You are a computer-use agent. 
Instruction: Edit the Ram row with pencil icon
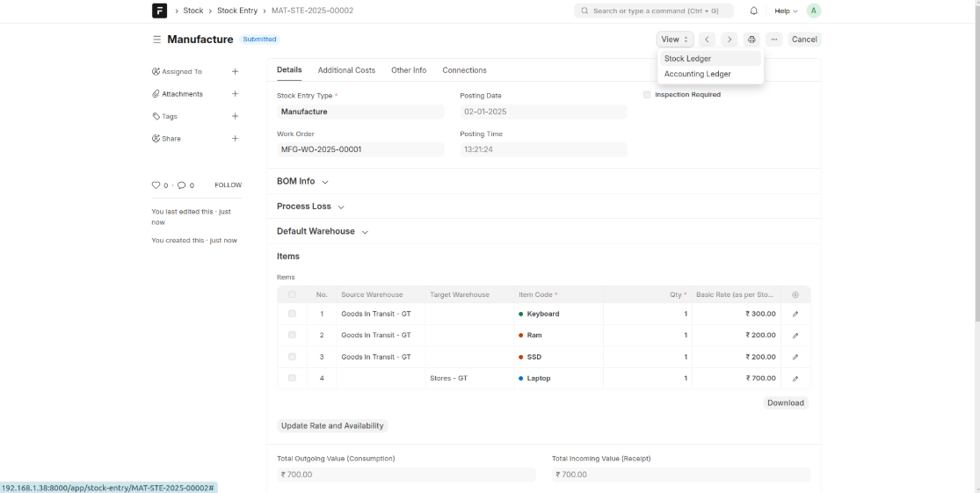point(795,336)
